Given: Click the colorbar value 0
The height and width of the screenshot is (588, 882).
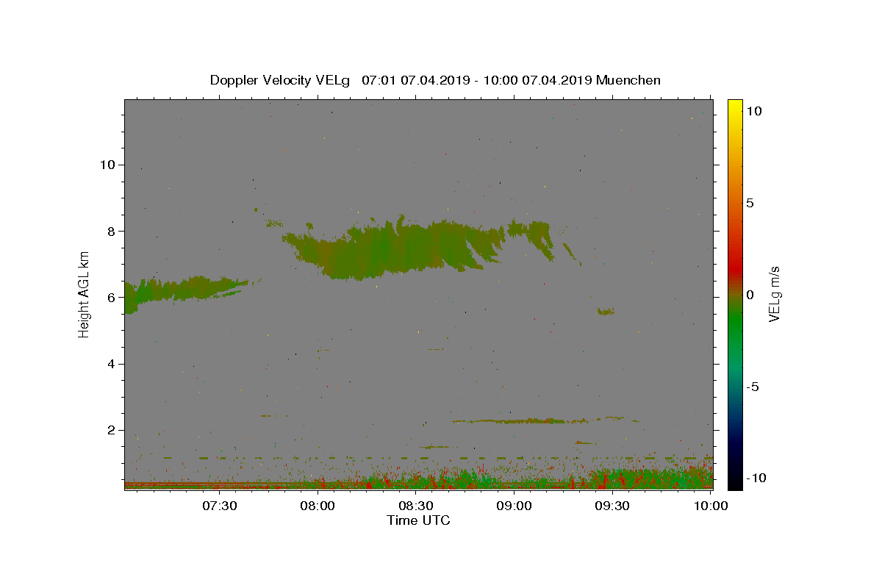Looking at the screenshot, I should point(749,295).
